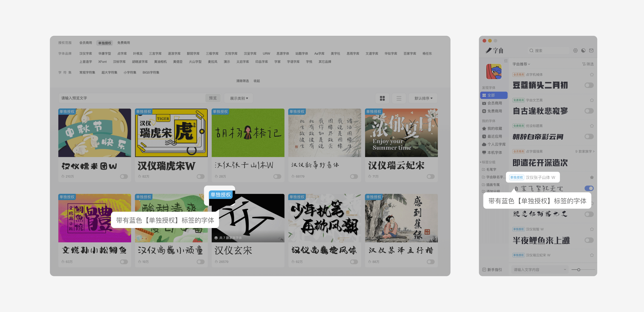644x312 pixels.
Task: Open the 字由联名字 tag group
Action: tap(494, 177)
